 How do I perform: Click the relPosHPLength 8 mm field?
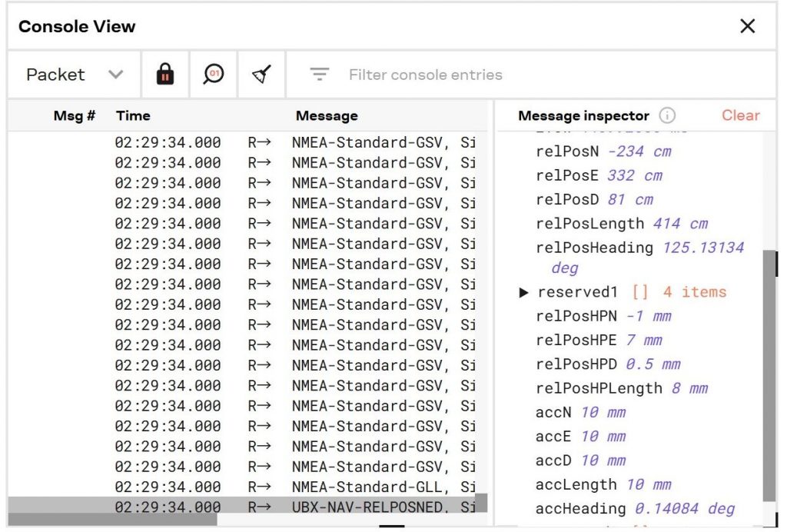621,388
